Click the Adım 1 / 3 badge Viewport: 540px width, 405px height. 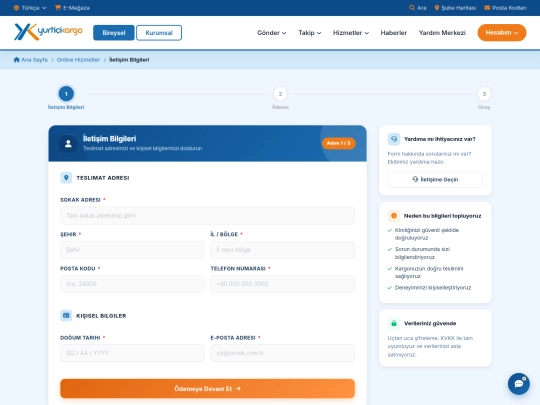coord(339,143)
